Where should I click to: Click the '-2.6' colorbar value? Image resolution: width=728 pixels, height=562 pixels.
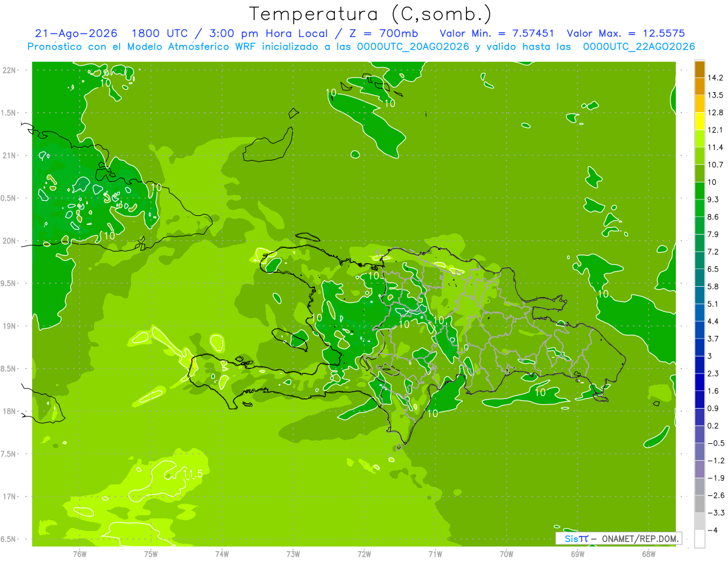click(x=715, y=495)
